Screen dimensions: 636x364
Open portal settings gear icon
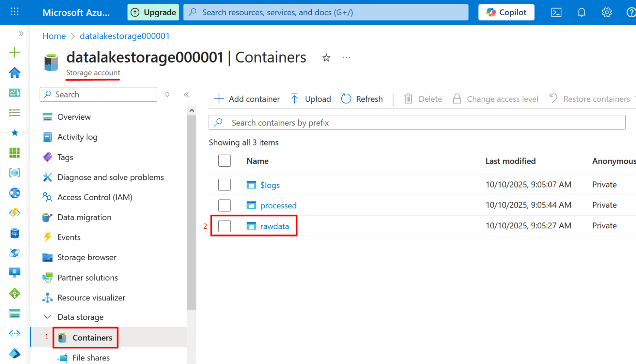coord(606,12)
